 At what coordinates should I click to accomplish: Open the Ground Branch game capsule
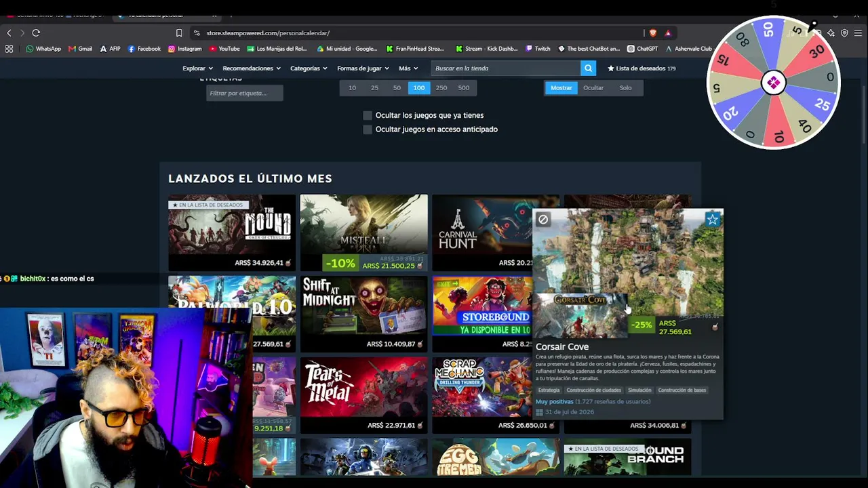click(628, 457)
